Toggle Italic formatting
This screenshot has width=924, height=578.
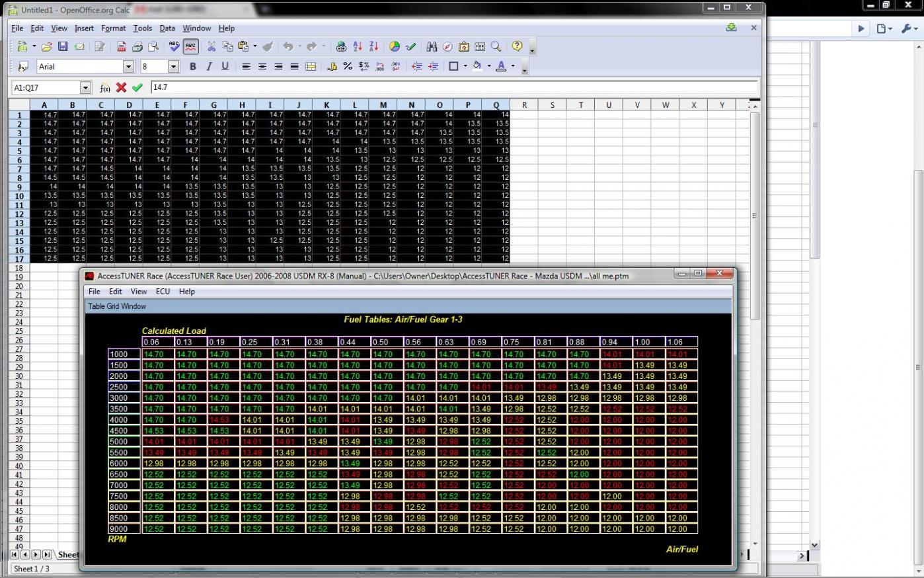(x=209, y=67)
